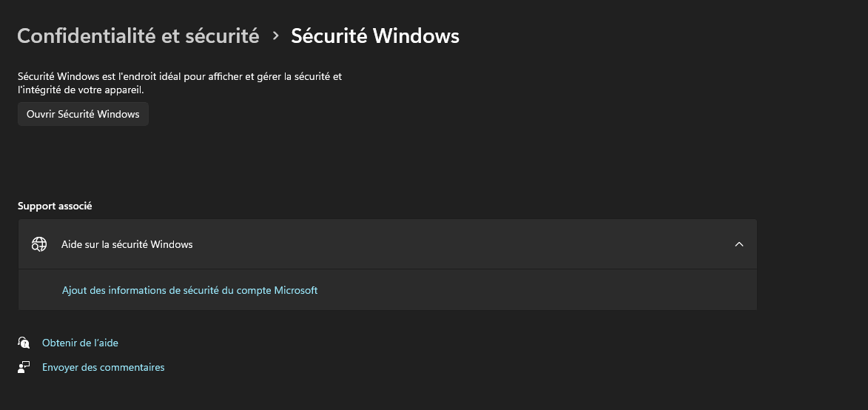
Task: Click the globe icon beside Aide sur la sécurité Windows
Action: coord(39,244)
